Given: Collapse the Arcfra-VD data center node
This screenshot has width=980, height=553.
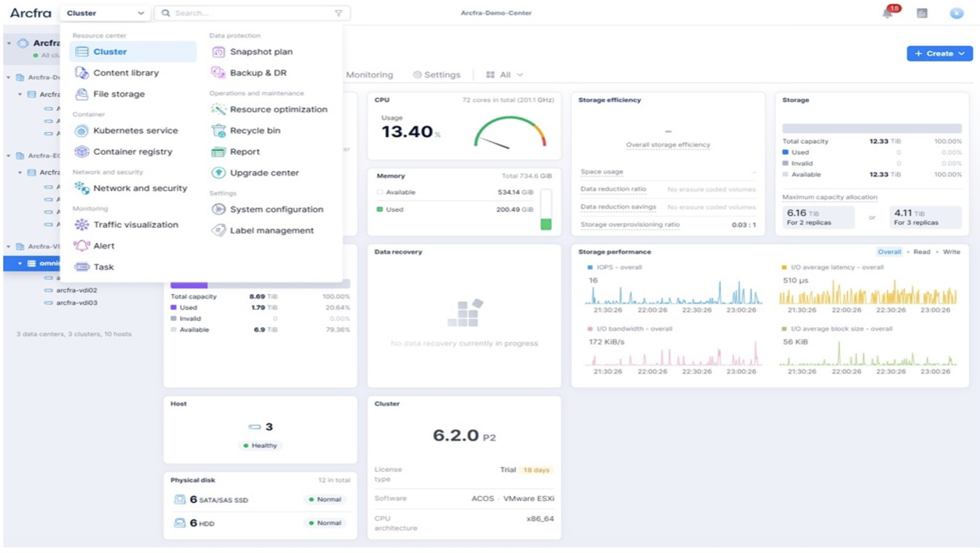Looking at the screenshot, I should tap(8, 247).
